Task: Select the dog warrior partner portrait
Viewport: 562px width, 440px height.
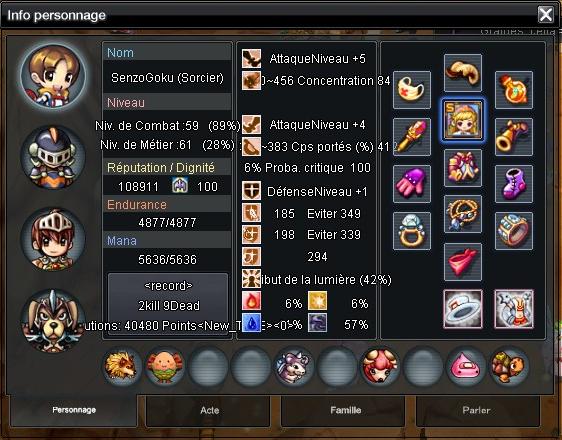Action: coord(53,321)
